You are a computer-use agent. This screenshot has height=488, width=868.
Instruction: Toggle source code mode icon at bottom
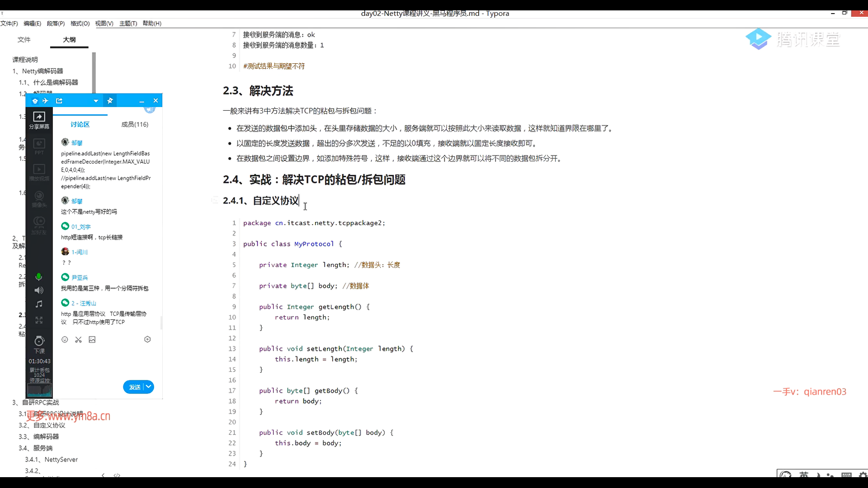pyautogui.click(x=117, y=475)
